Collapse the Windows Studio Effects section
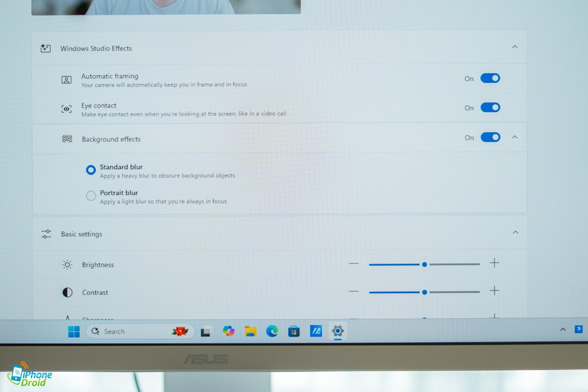588x392 pixels. coord(514,47)
